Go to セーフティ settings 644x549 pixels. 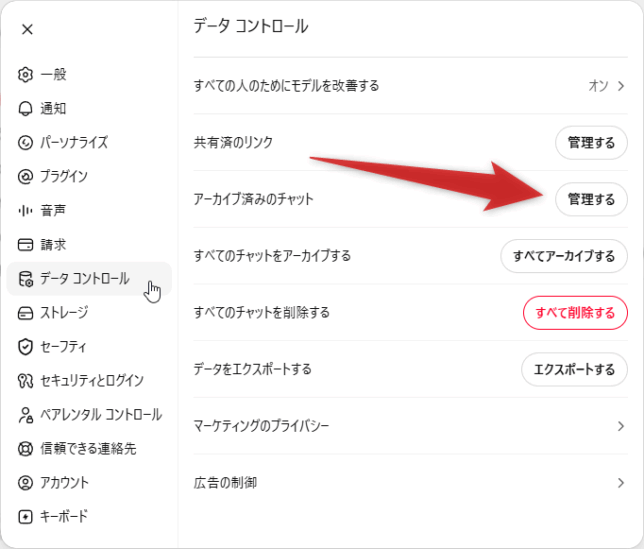tap(89, 347)
